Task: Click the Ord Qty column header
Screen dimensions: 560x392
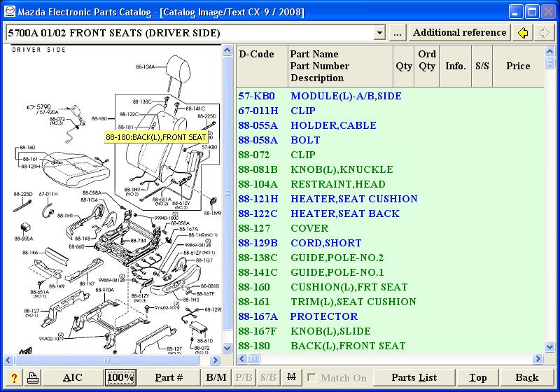Action: [x=427, y=66]
